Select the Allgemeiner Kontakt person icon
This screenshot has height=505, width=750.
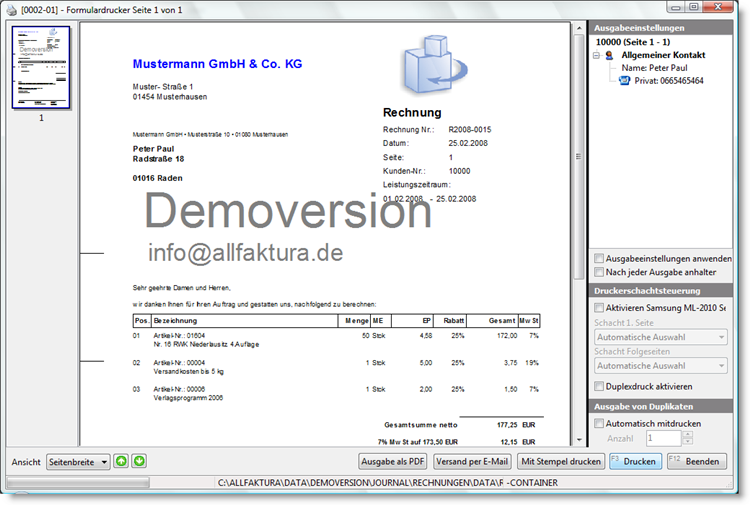[610, 56]
